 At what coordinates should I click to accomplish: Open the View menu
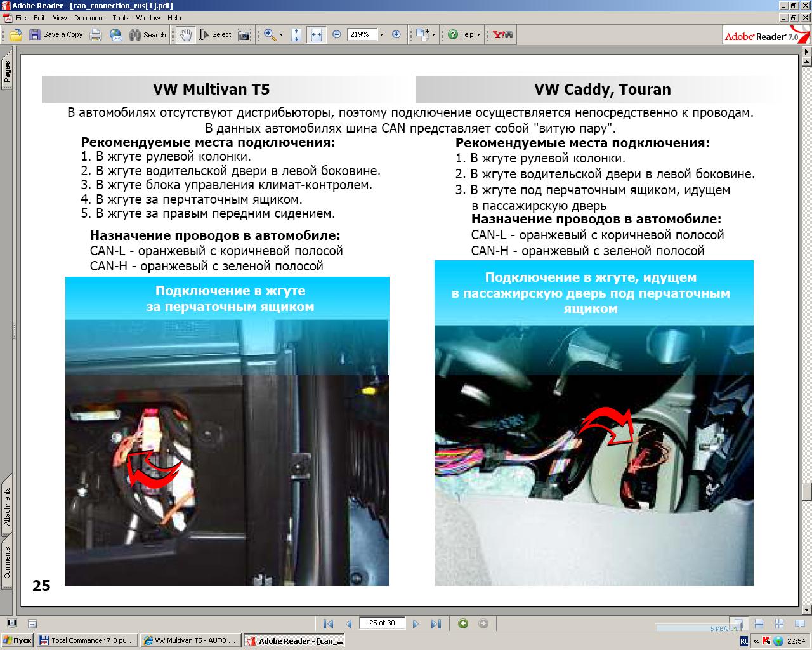[60, 18]
